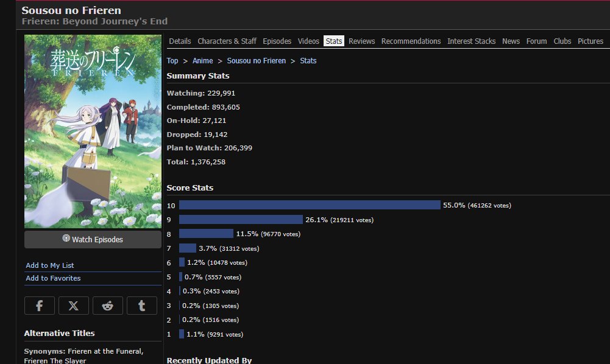
Task: Open the Interest Stacks tab
Action: (x=472, y=41)
